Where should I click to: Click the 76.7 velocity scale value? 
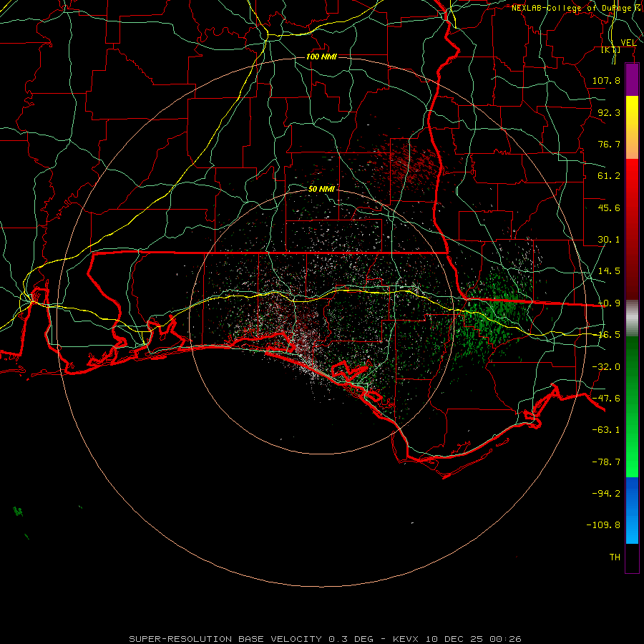pyautogui.click(x=609, y=144)
